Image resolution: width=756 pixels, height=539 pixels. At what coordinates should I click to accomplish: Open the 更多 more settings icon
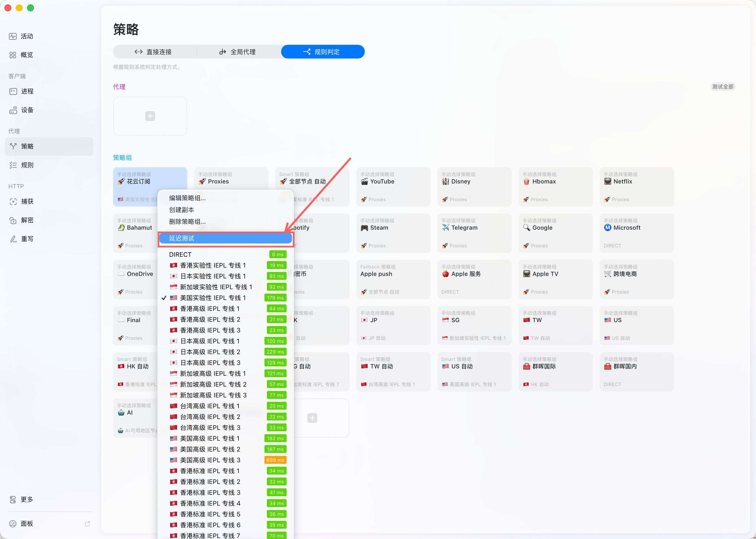pos(13,499)
